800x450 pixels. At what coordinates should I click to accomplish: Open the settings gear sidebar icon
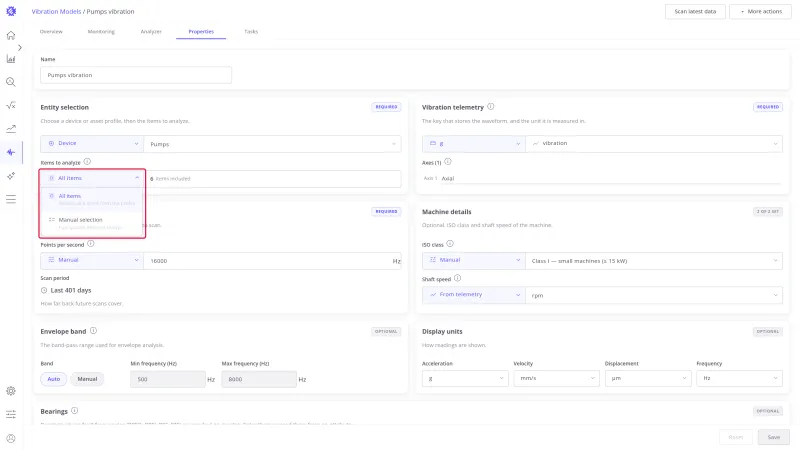pyautogui.click(x=11, y=391)
